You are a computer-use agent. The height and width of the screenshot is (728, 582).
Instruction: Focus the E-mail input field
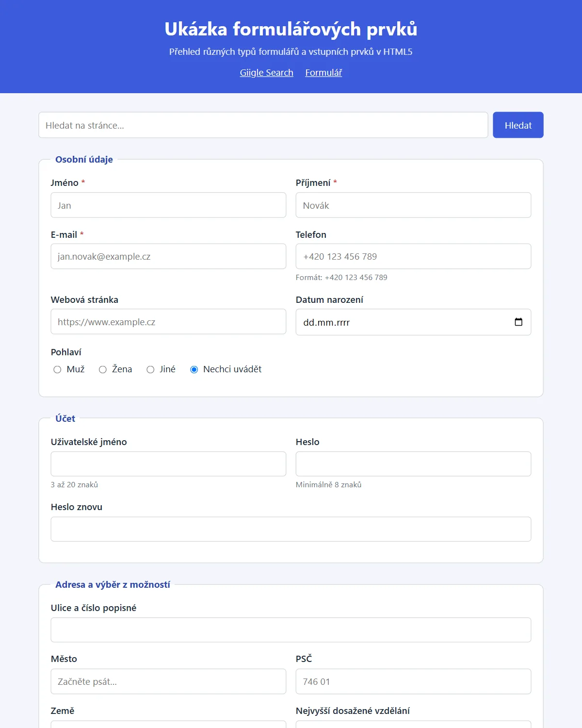click(168, 256)
